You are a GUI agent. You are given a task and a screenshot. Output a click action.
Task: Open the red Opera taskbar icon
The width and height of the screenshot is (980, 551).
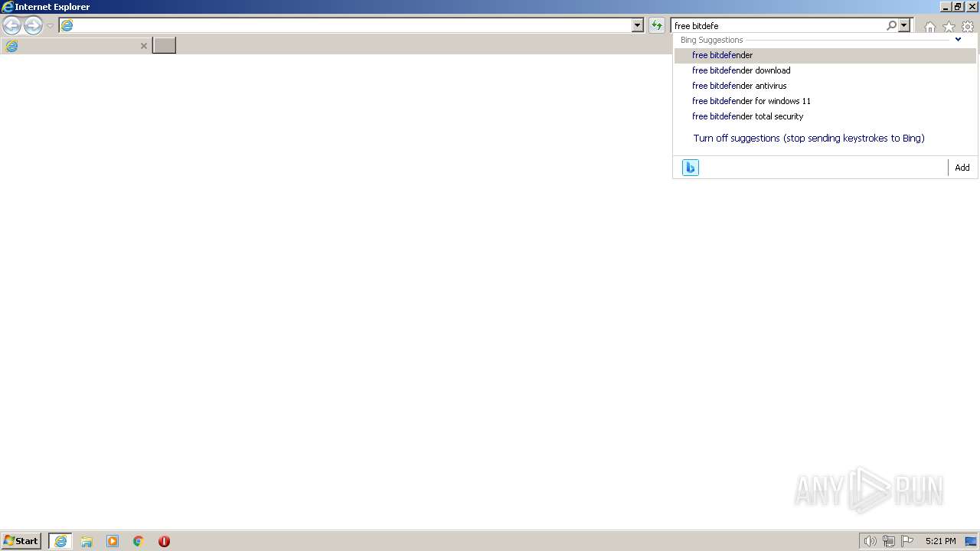tap(164, 541)
